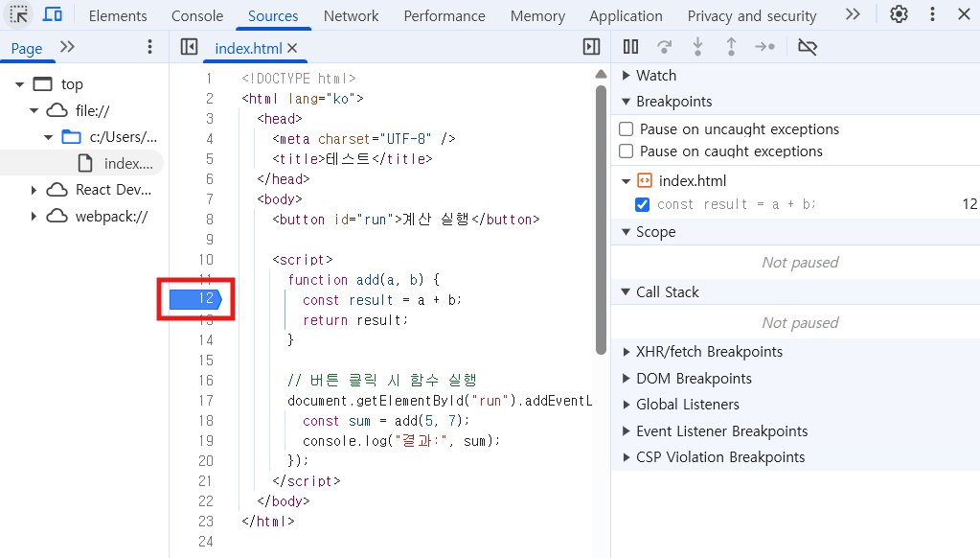Screen dimensions: 980x558
Task: Hide the navigator sidebar icon
Action: [x=189, y=47]
